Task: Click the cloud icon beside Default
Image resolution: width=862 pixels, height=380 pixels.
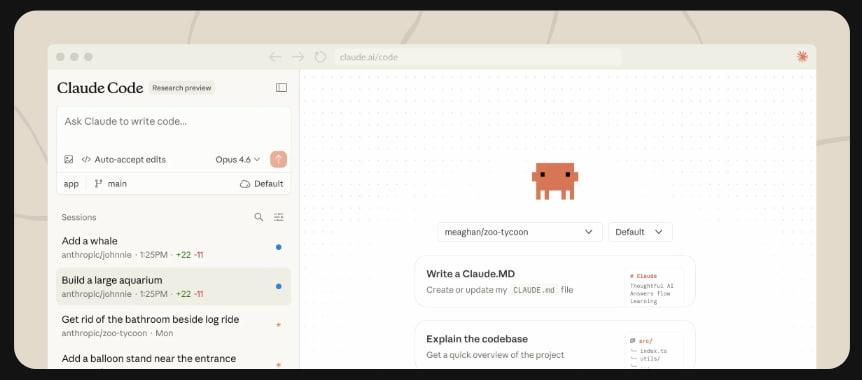Action: click(x=245, y=184)
